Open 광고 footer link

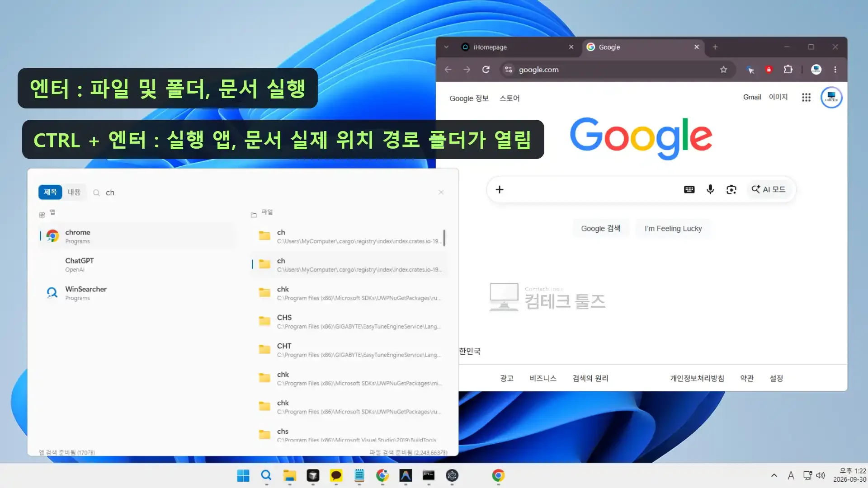coord(506,378)
